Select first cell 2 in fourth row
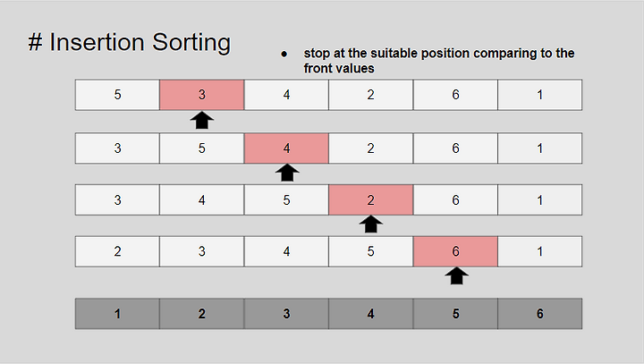The width and height of the screenshot is (644, 364). 117,251
